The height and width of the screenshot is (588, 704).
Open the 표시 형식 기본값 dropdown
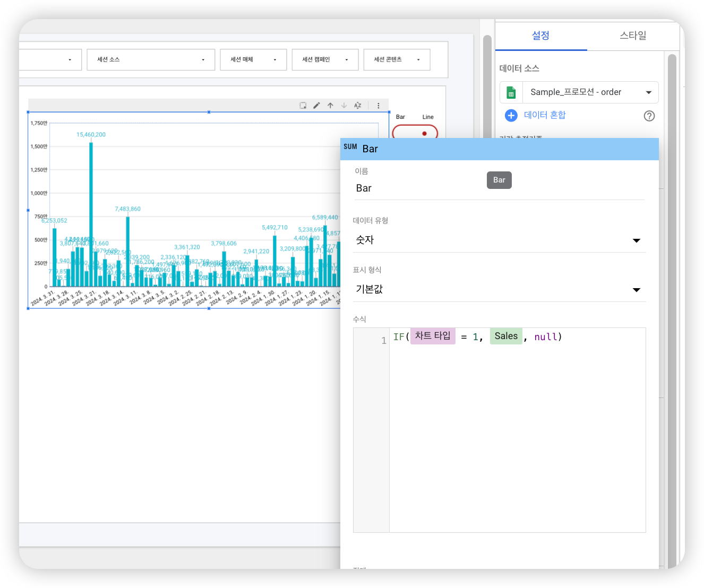[499, 289]
